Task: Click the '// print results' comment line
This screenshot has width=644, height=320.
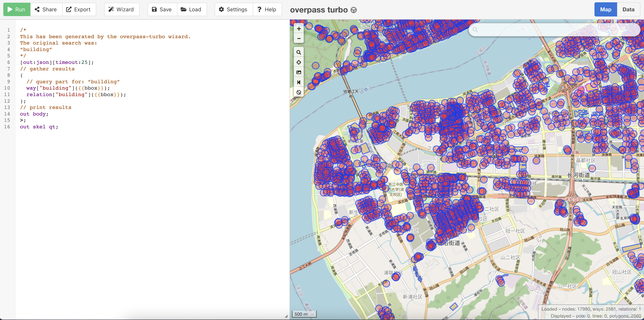Action: (x=46, y=107)
